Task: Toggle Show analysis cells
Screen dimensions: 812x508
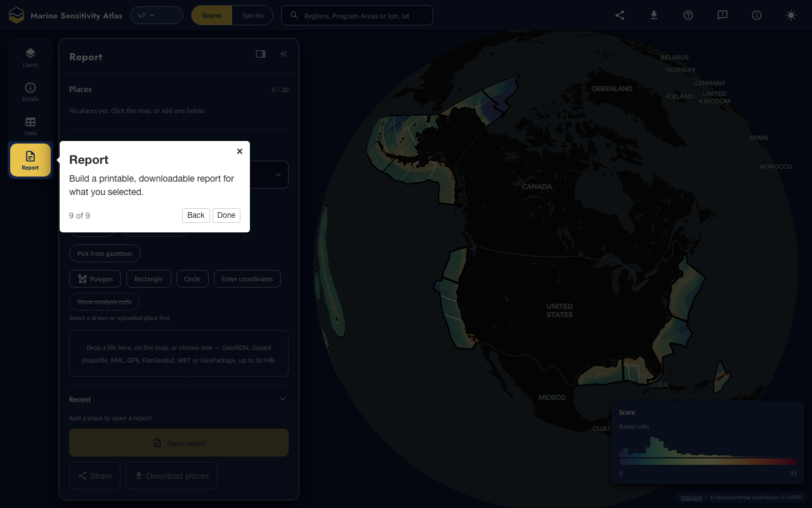Action: point(105,302)
